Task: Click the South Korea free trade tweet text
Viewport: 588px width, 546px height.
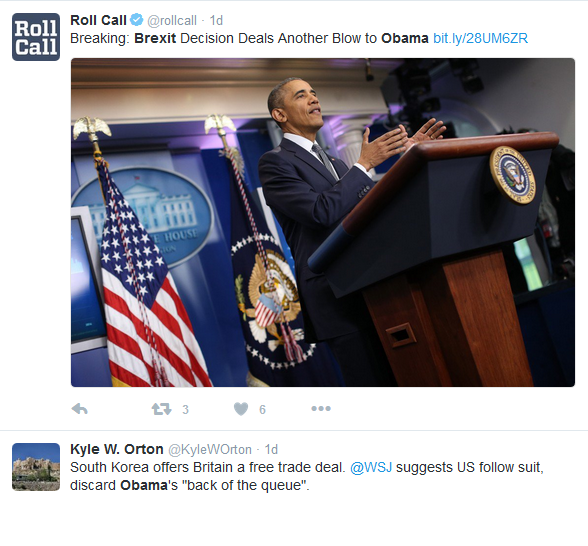Action: coord(307,476)
